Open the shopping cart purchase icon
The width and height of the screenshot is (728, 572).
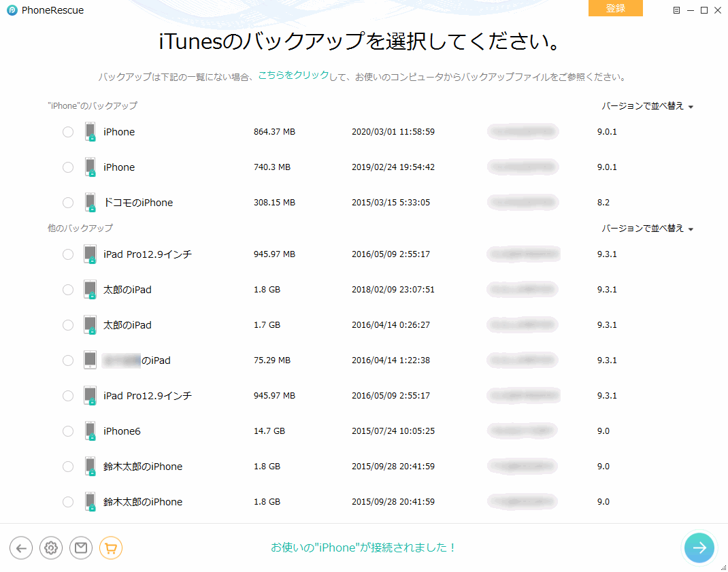tap(111, 548)
